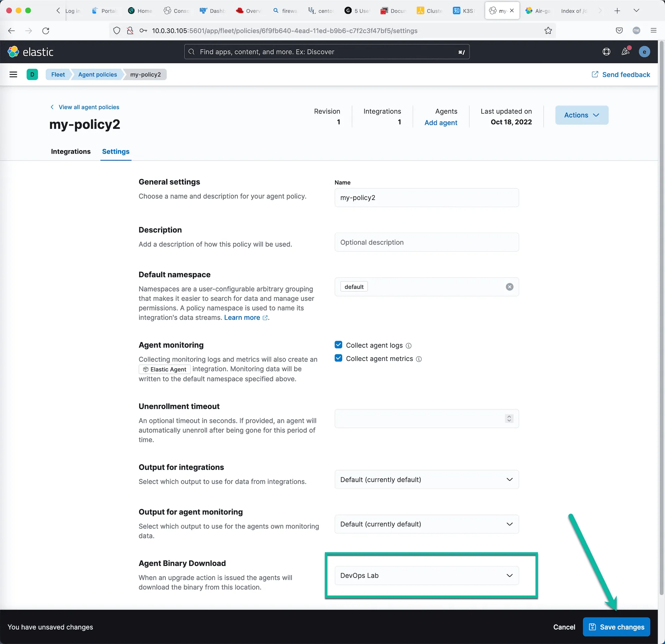Image resolution: width=665 pixels, height=644 pixels.
Task: Open the Agent Binary Download DevOps Lab dropdown
Action: (x=426, y=575)
